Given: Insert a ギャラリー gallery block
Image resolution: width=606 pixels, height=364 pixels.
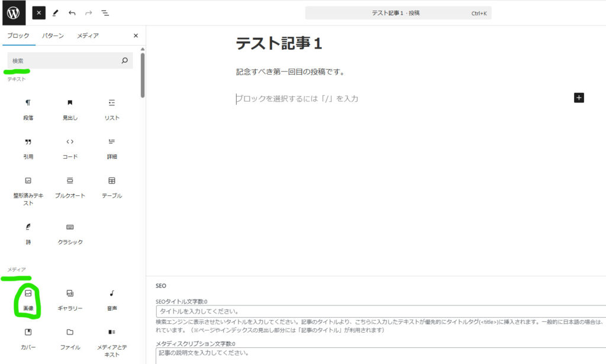Looking at the screenshot, I should (x=70, y=299).
